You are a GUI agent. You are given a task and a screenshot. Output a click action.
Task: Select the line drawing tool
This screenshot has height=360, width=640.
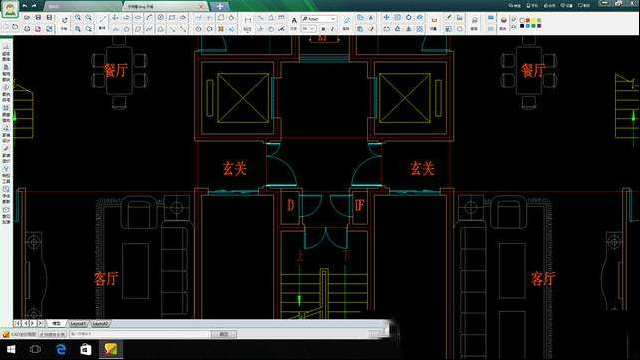(x=103, y=18)
